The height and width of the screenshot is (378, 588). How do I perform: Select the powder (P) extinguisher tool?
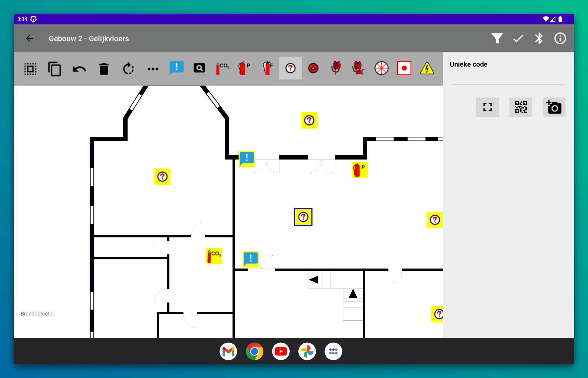click(x=244, y=68)
